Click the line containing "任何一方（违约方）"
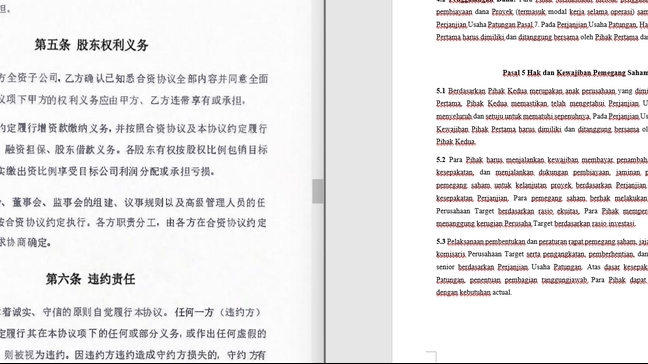This screenshot has width=648, height=364. (x=131, y=312)
